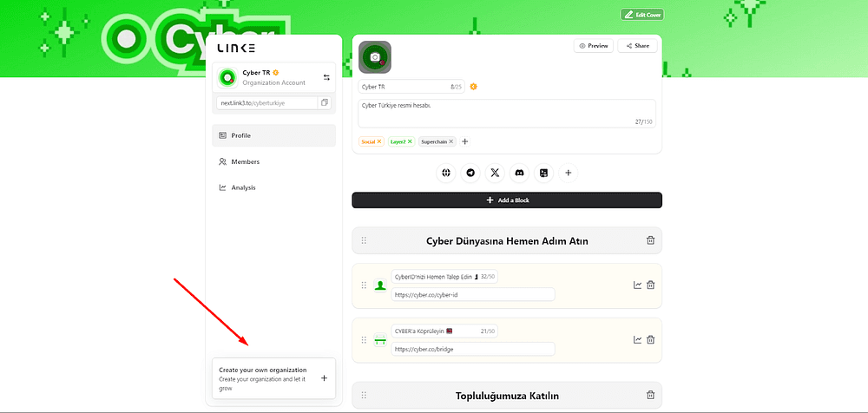The width and height of the screenshot is (868, 413).
Task: Switch account using the arrows icon
Action: pos(326,77)
